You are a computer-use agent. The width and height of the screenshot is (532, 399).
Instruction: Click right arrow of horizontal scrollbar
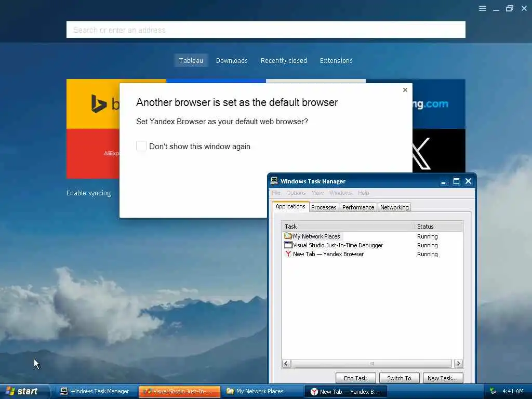click(458, 363)
